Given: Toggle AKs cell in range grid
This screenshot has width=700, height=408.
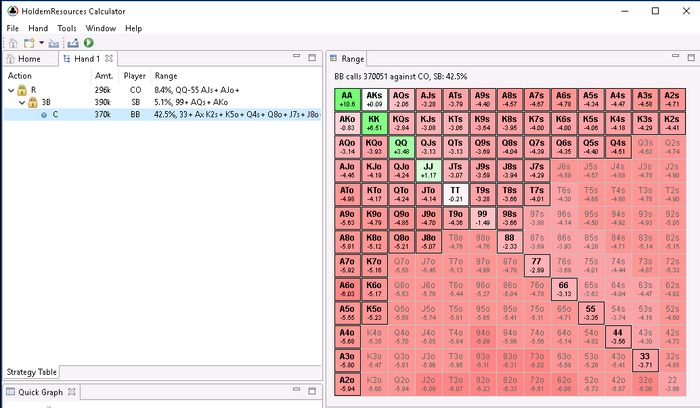Looking at the screenshot, I should (374, 99).
